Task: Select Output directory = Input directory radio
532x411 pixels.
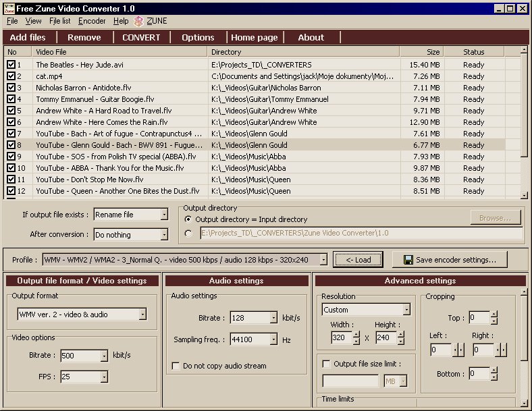Action: pos(188,219)
